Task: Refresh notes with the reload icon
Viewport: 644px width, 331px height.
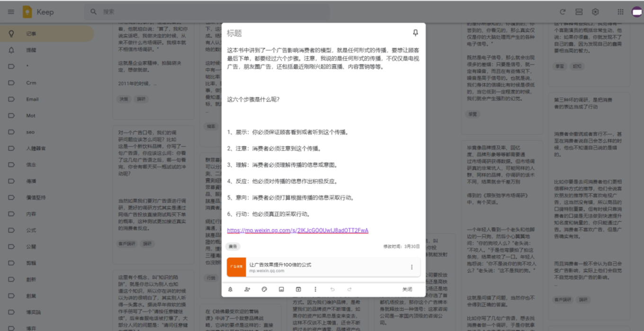Action: tap(563, 12)
